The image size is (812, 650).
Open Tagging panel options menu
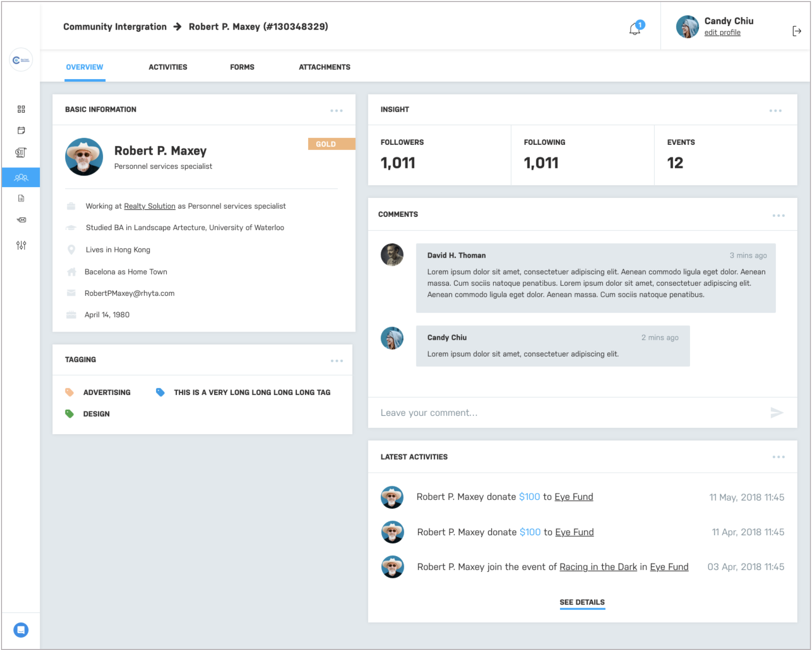337,361
